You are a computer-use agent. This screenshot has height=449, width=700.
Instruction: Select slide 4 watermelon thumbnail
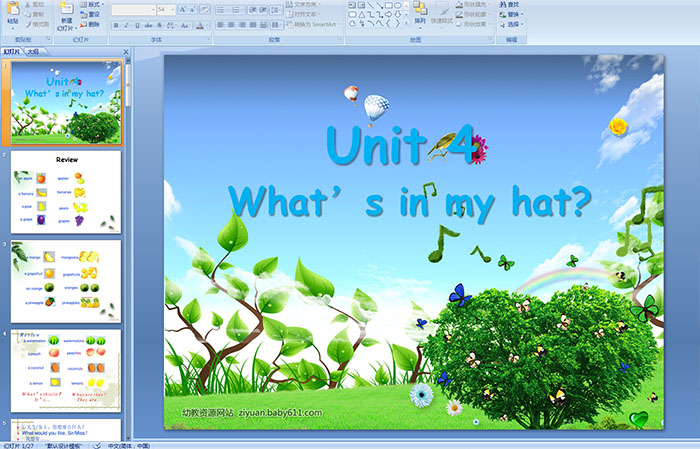pos(66,370)
